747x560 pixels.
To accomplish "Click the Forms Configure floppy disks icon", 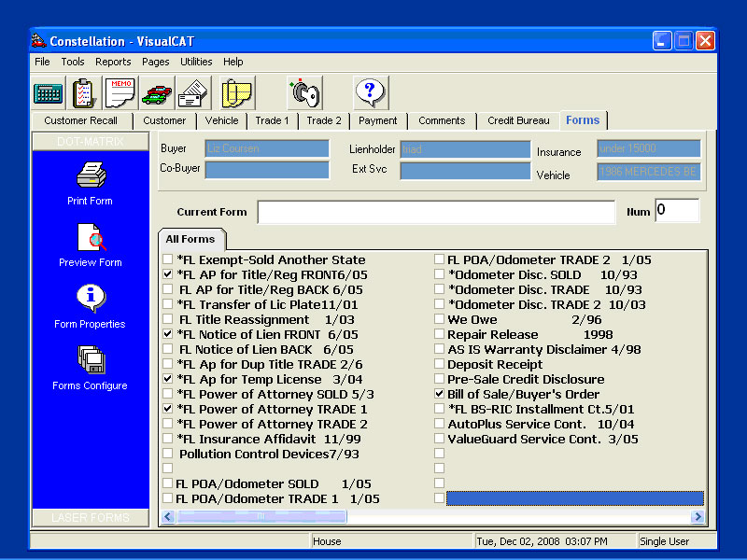I will [x=91, y=359].
